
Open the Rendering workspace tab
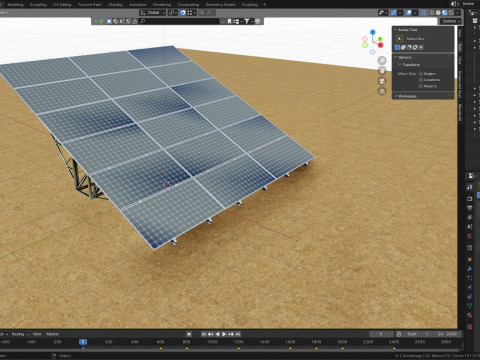pos(162,5)
